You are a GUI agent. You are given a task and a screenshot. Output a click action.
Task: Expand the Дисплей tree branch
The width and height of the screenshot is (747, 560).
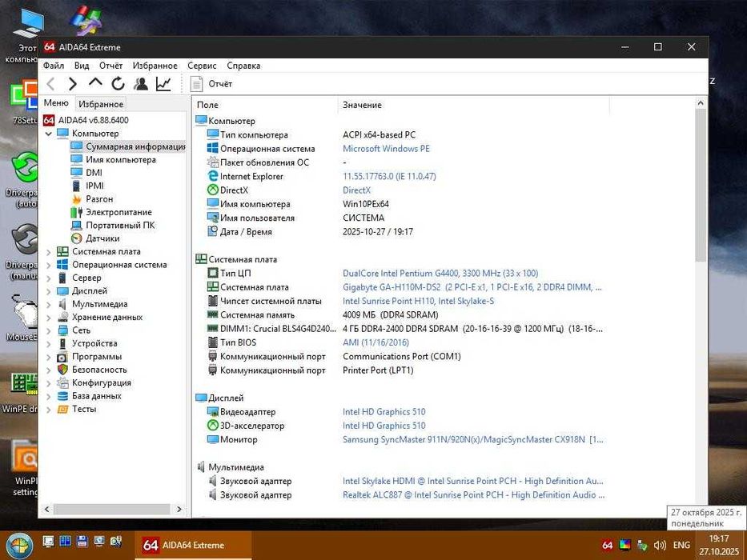click(48, 291)
